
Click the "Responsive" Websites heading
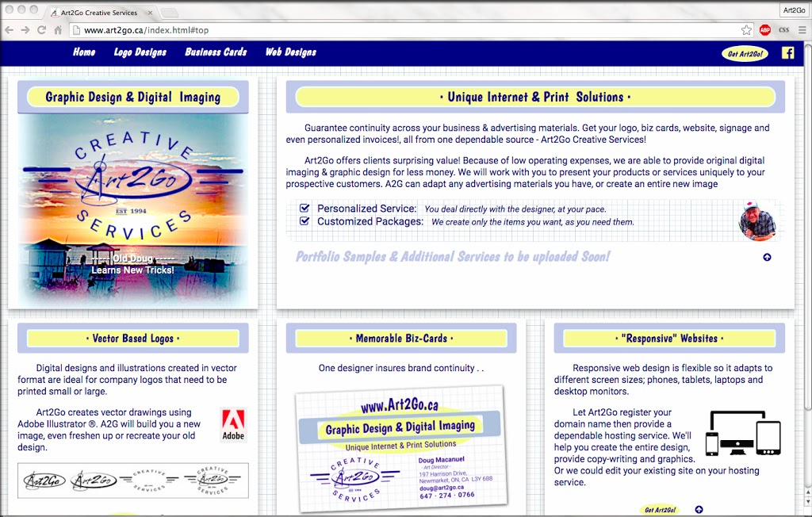pyautogui.click(x=669, y=339)
